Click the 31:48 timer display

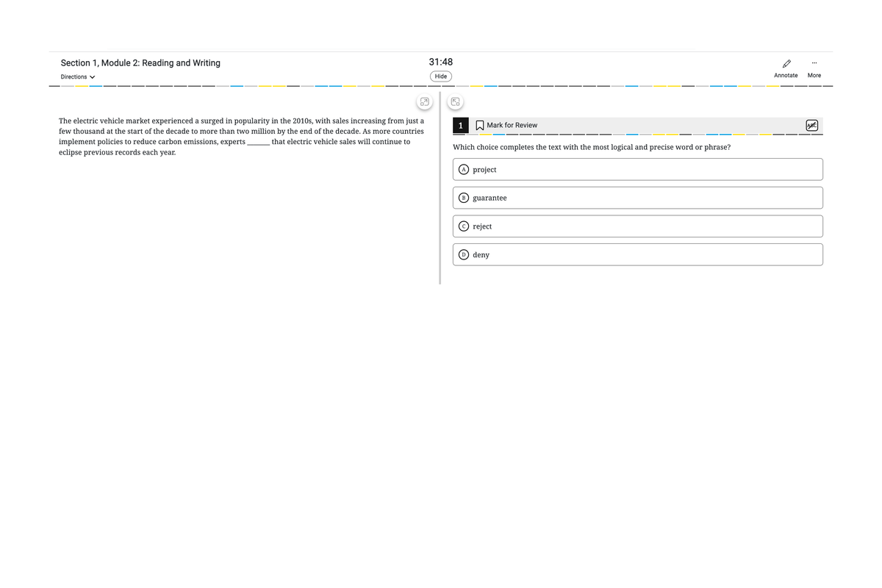[x=441, y=62]
